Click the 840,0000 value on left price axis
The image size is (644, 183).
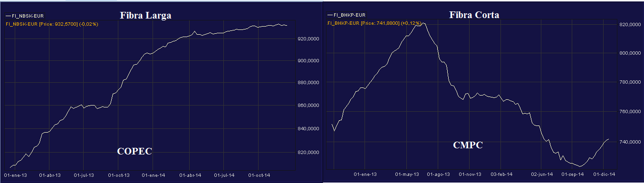(307, 128)
